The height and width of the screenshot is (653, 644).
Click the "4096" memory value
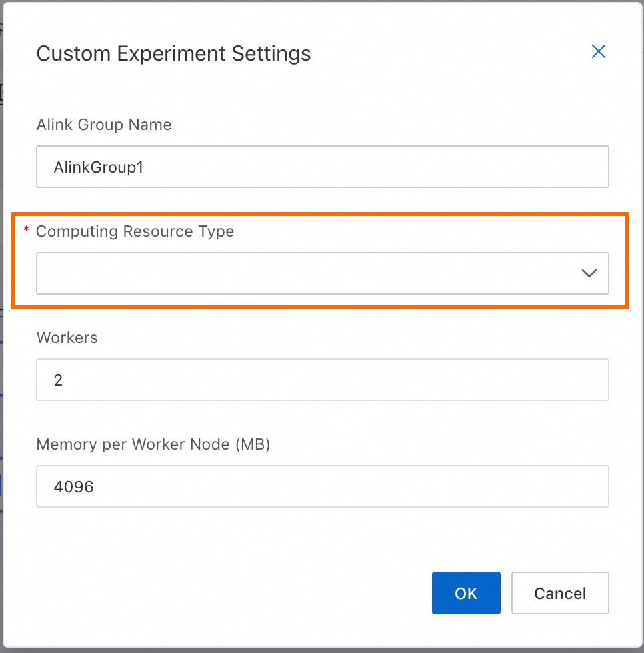coord(73,487)
